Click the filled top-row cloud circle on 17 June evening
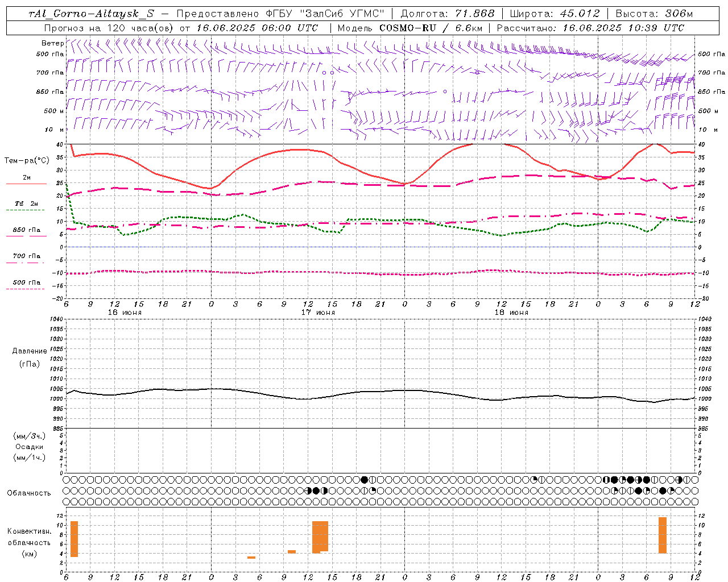Viewport: 728px width, 582px height. coord(365,480)
